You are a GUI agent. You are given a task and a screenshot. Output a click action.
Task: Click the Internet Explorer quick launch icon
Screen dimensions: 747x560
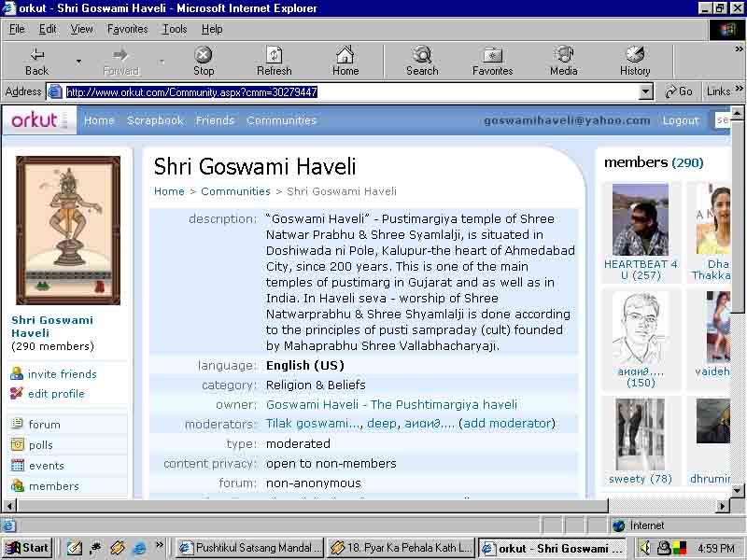tap(139, 548)
